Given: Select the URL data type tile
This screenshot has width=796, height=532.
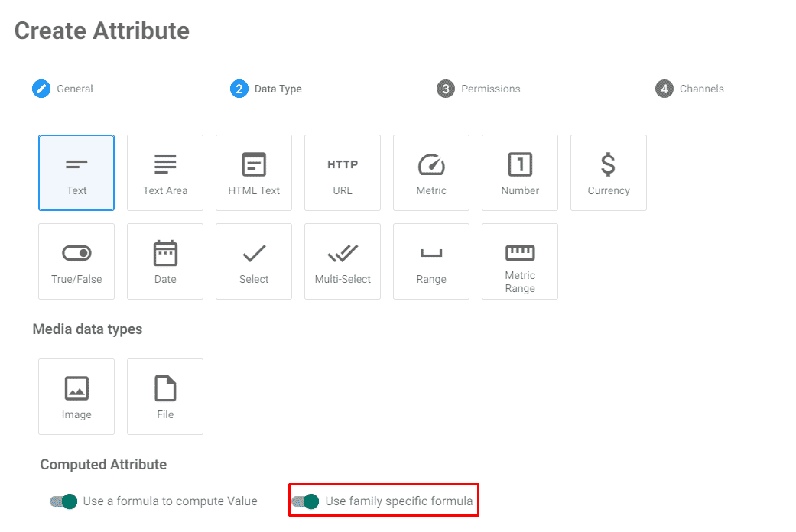Looking at the screenshot, I should [343, 173].
